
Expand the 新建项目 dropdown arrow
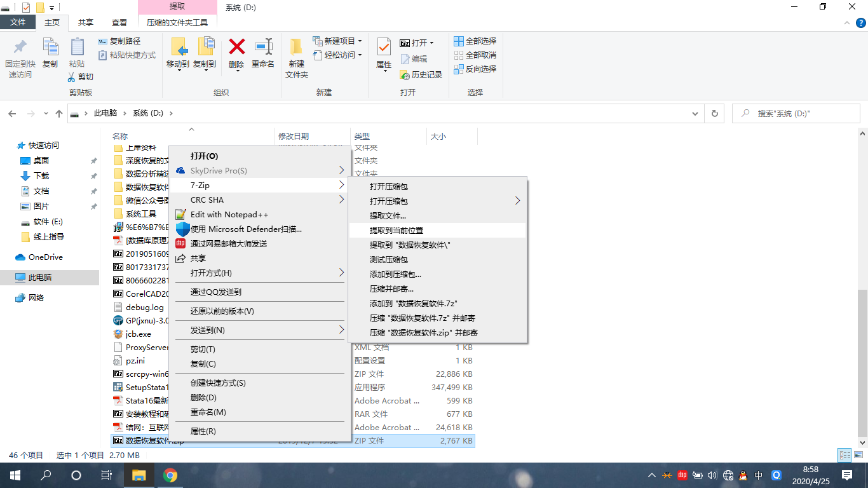pyautogui.click(x=360, y=41)
